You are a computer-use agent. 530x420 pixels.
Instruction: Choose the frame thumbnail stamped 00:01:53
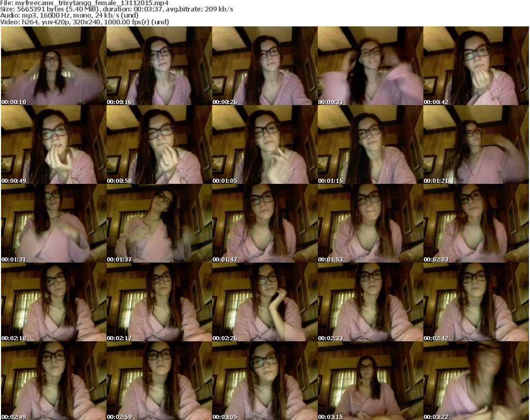[370, 223]
